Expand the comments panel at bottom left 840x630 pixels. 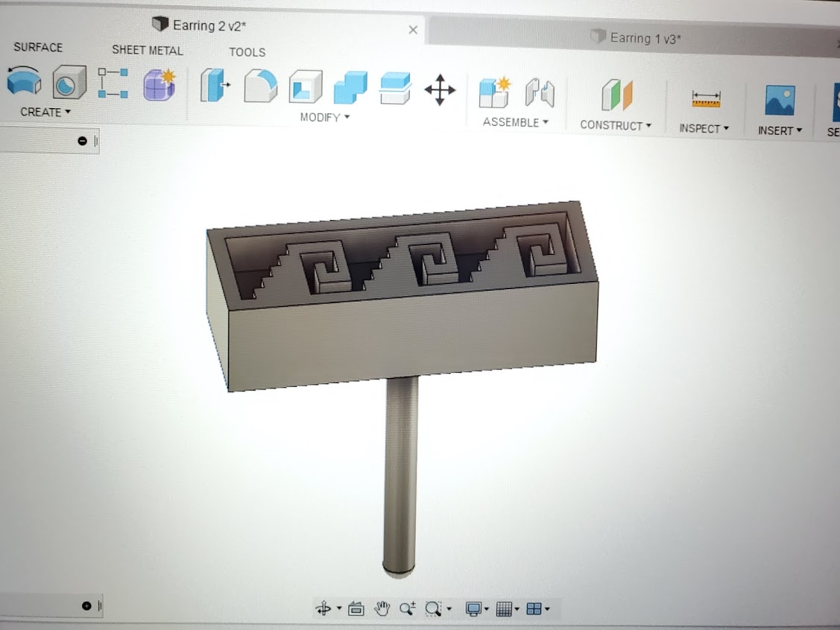click(x=86, y=606)
